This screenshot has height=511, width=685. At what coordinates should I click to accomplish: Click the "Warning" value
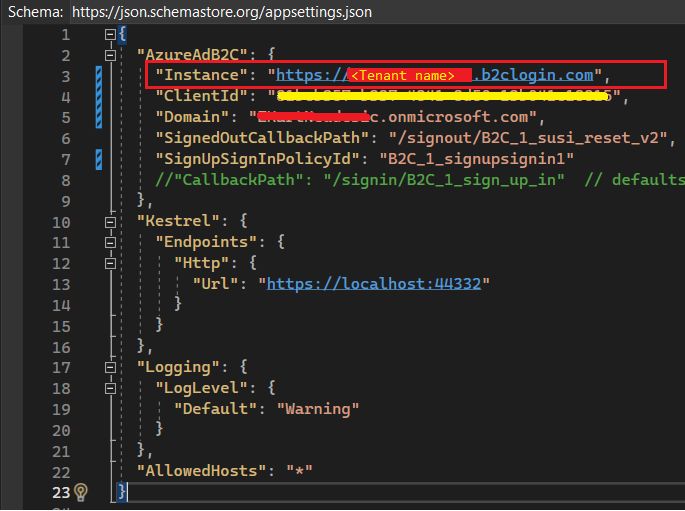pyautogui.click(x=318, y=409)
